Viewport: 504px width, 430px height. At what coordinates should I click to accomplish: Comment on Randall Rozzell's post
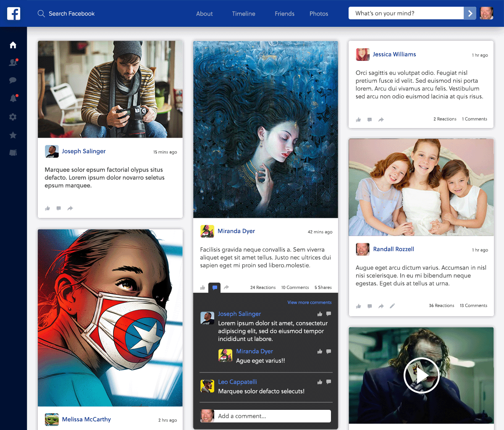(x=370, y=306)
